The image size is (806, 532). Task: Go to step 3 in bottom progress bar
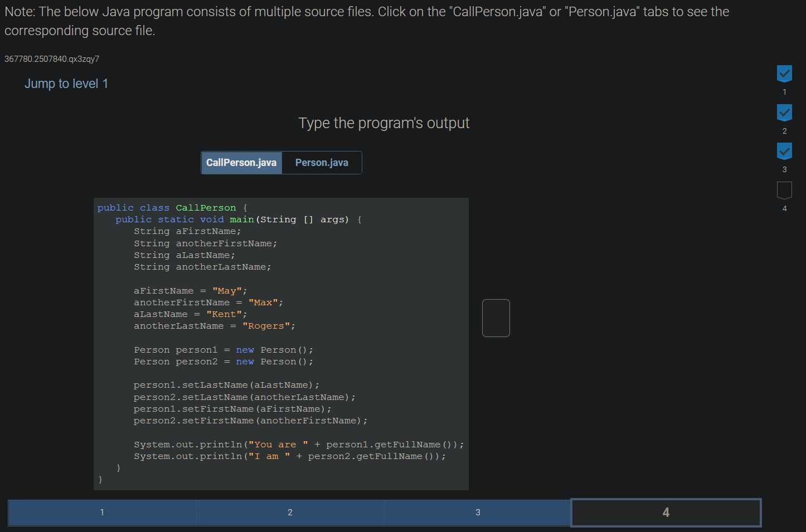coord(478,513)
